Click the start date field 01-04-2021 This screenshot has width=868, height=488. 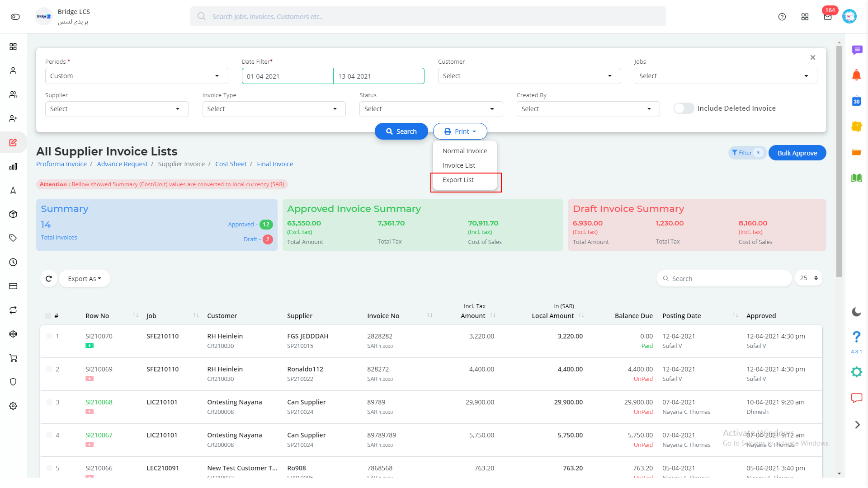(x=288, y=76)
